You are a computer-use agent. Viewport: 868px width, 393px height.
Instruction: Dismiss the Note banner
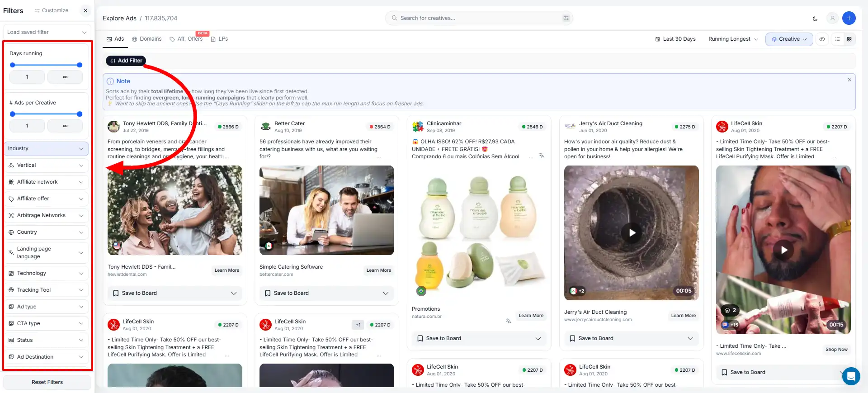pyautogui.click(x=849, y=80)
